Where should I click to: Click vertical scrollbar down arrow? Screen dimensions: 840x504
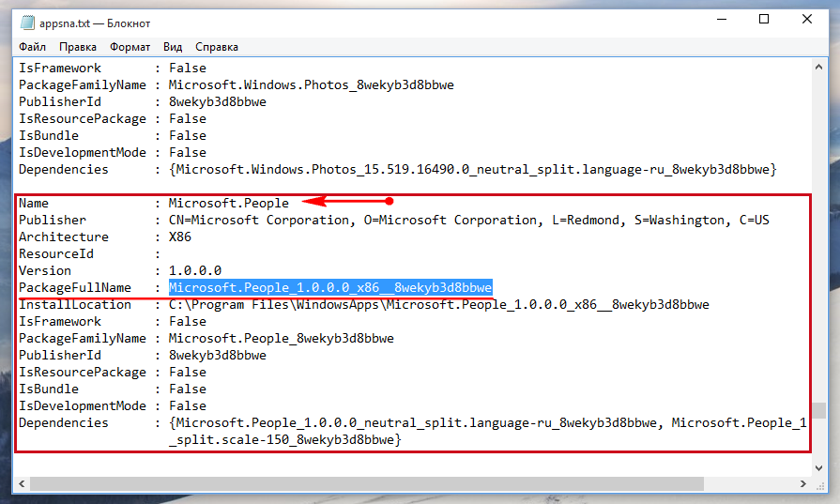tap(818, 467)
